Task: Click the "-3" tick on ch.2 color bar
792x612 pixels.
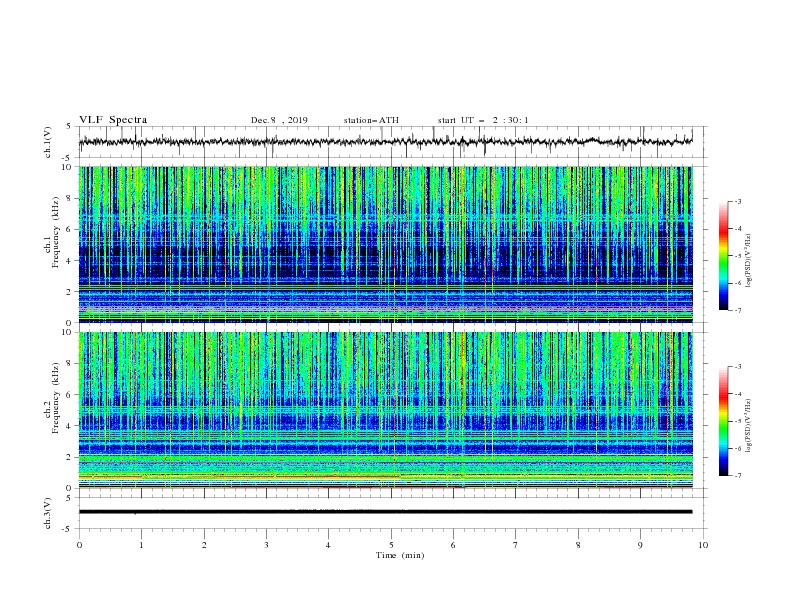Action: click(737, 367)
